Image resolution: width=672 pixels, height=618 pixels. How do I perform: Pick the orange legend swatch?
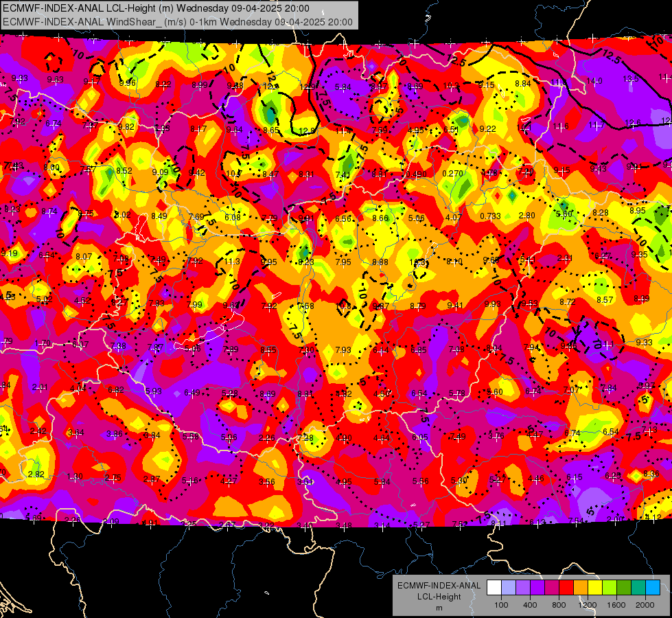[x=580, y=588]
